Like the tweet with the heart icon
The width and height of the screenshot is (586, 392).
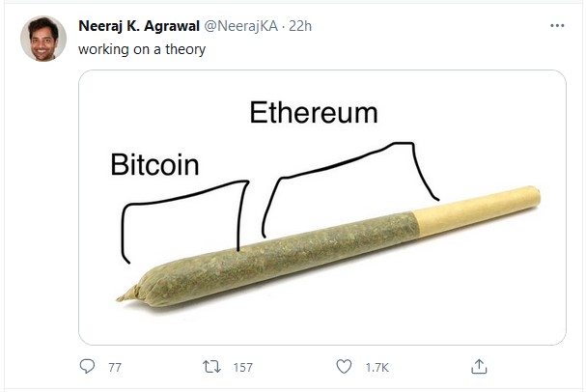(344, 366)
